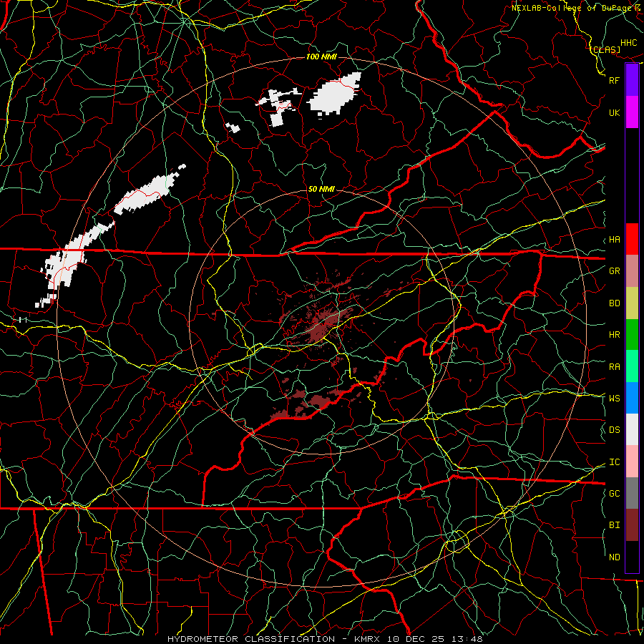Click the HHC product code label
The width and height of the screenshot is (644, 644).
(628, 43)
